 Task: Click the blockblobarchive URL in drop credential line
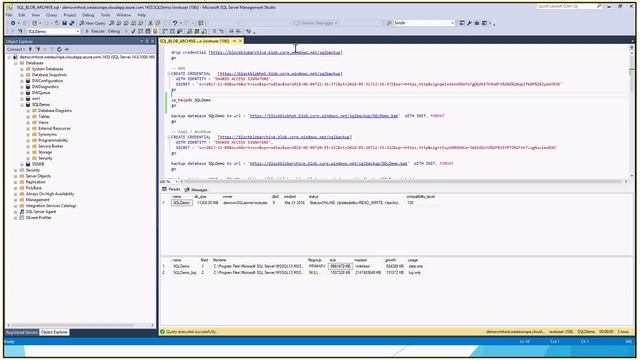tap(276, 53)
